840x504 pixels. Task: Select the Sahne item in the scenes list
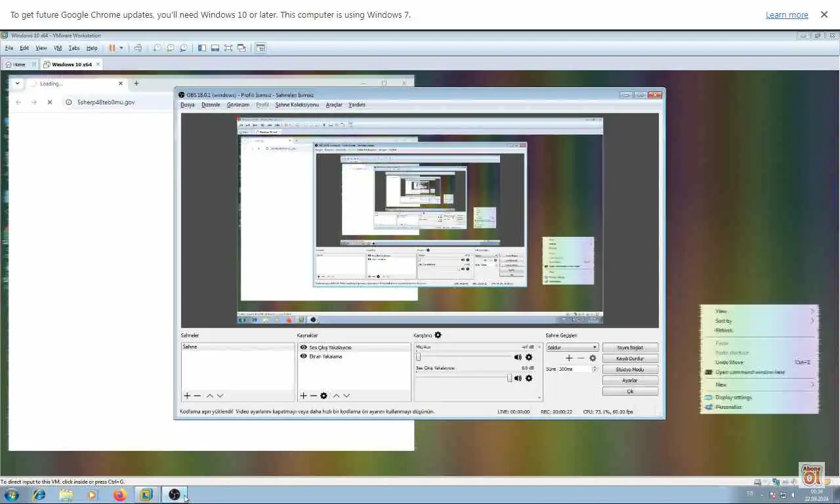[x=238, y=346]
